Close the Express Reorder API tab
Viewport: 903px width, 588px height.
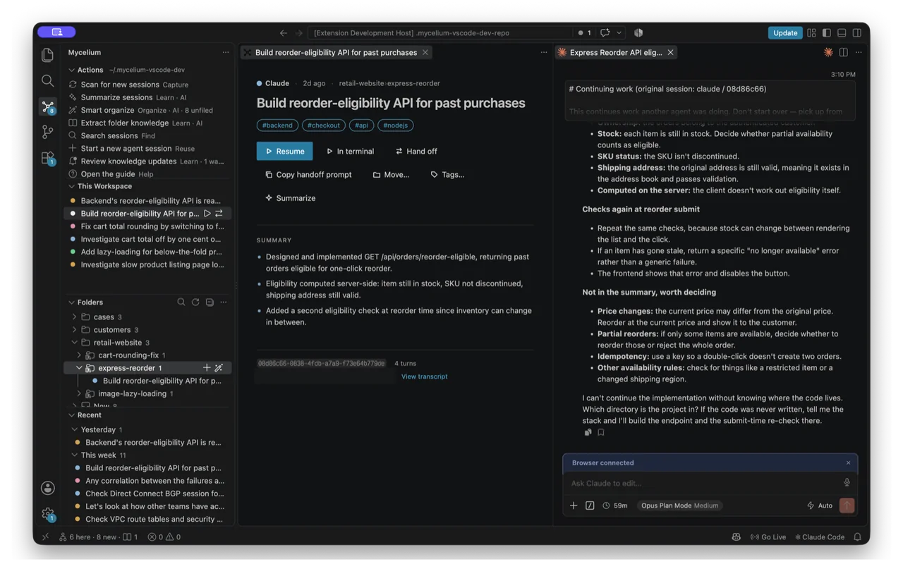point(670,52)
